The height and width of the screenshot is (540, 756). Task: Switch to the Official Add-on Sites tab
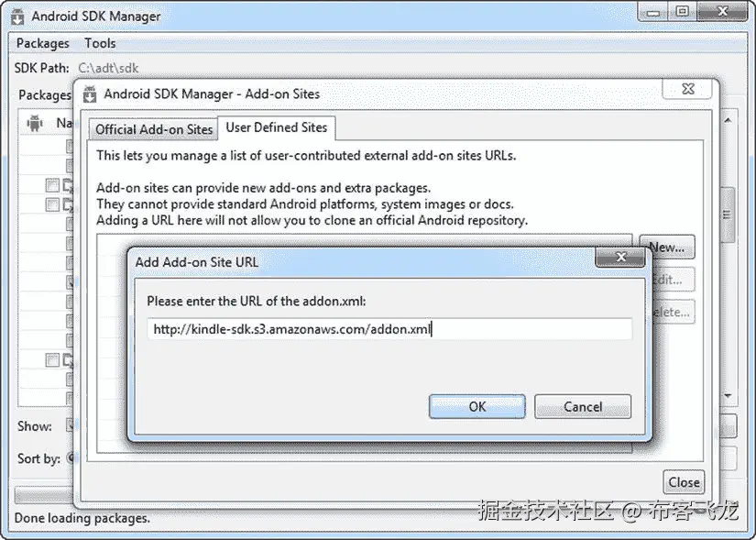point(154,129)
